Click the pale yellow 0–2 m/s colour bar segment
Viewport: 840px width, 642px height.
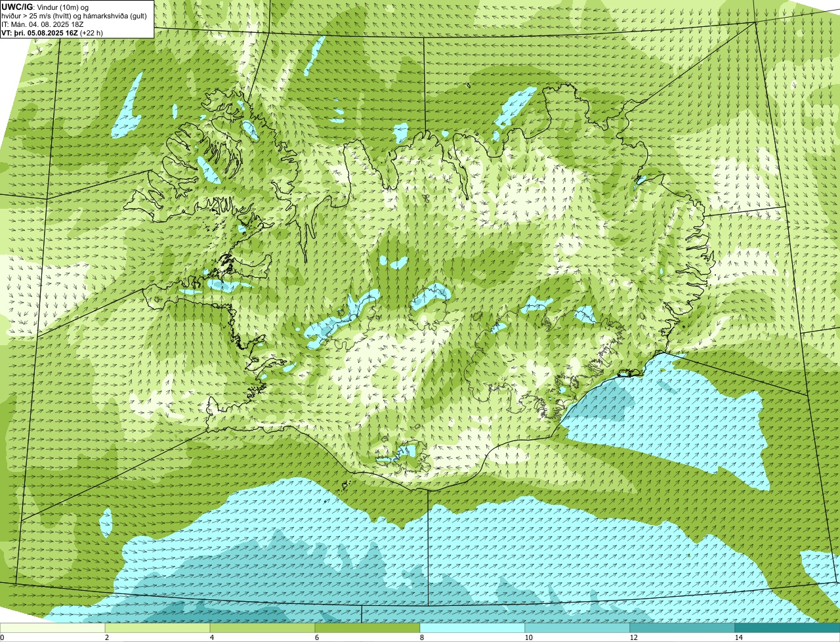click(52, 628)
